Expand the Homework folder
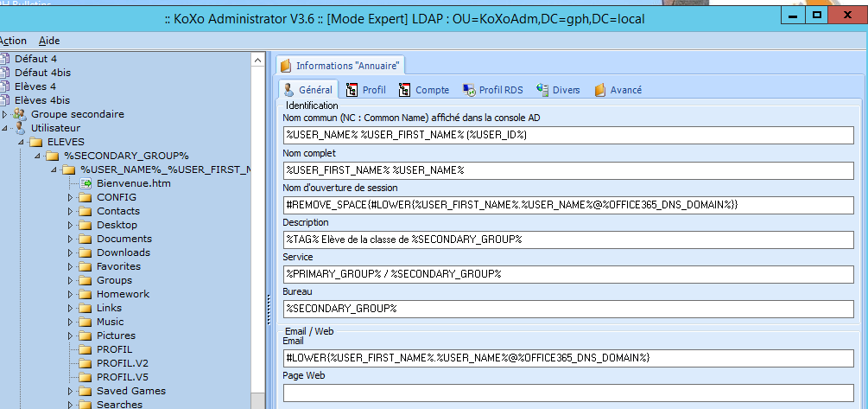Viewport: 868px width, 409px height. (70, 294)
